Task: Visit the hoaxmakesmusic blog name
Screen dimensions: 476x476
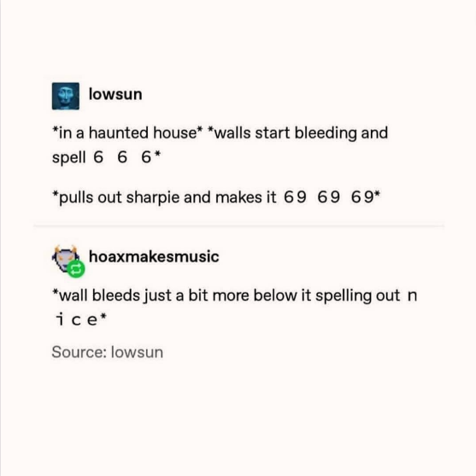Action: click(154, 256)
